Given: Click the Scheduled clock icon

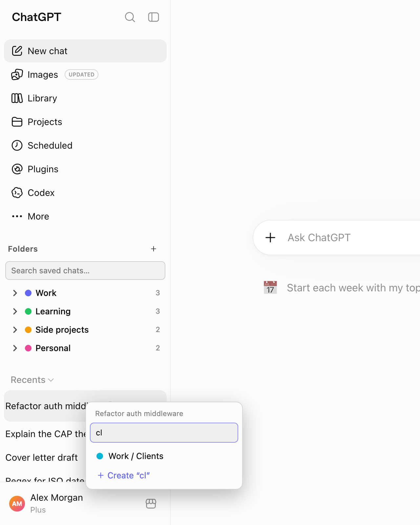Looking at the screenshot, I should [x=17, y=145].
